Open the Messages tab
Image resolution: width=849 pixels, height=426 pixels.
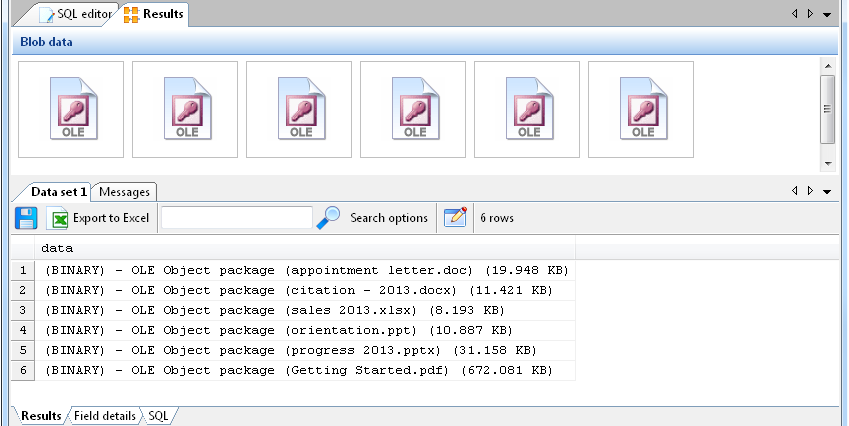pos(125,192)
